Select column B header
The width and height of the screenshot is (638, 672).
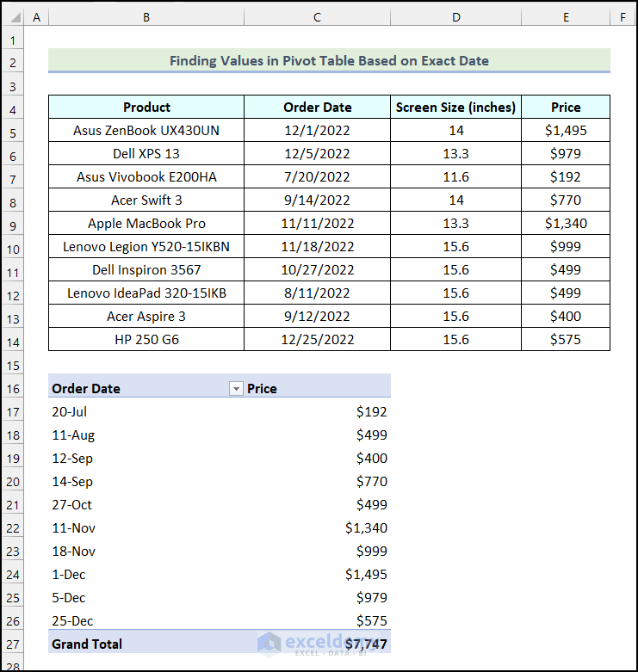146,17
